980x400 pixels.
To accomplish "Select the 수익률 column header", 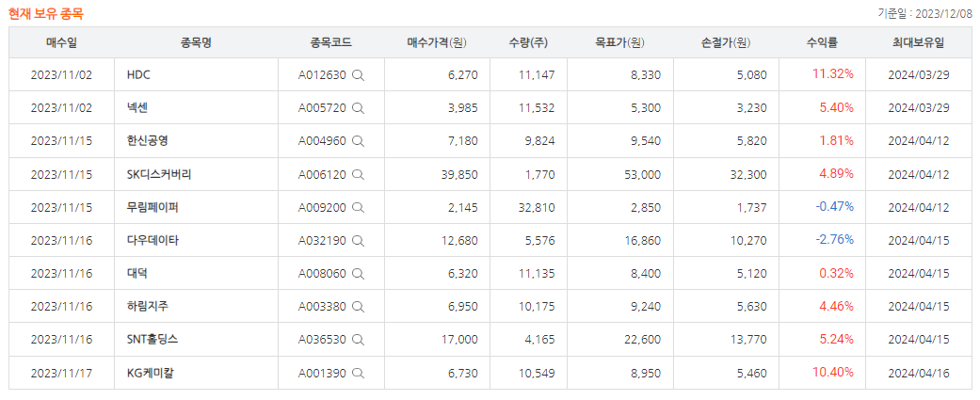I will pos(822,42).
